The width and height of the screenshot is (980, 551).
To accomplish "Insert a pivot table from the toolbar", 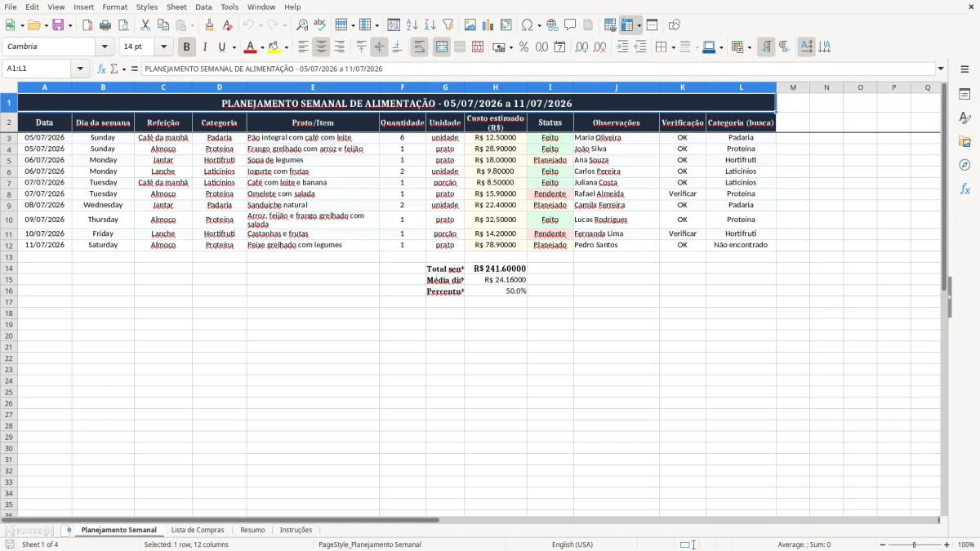I will 506,25.
